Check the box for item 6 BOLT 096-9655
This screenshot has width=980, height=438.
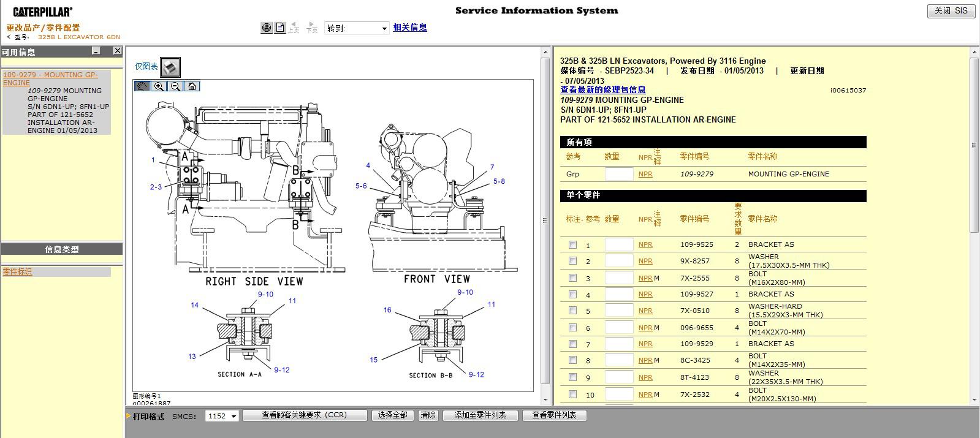572,327
